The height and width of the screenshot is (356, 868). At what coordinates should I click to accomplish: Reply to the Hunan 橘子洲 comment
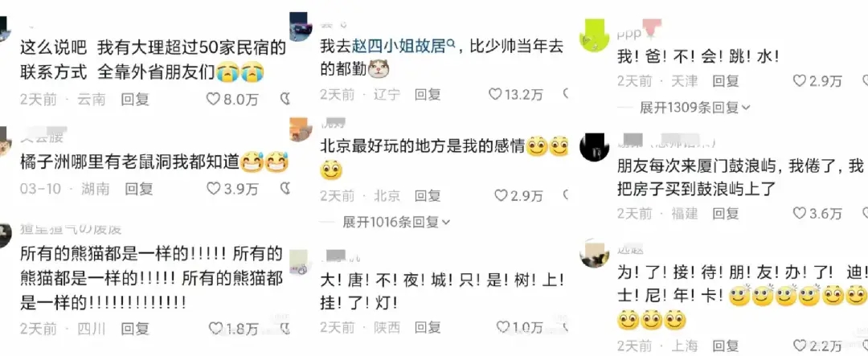[138, 189]
